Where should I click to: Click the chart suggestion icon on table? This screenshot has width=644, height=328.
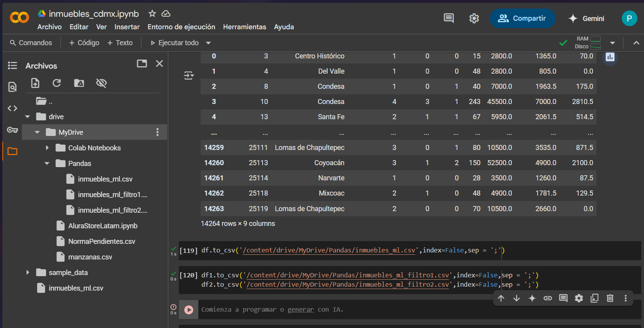[610, 58]
